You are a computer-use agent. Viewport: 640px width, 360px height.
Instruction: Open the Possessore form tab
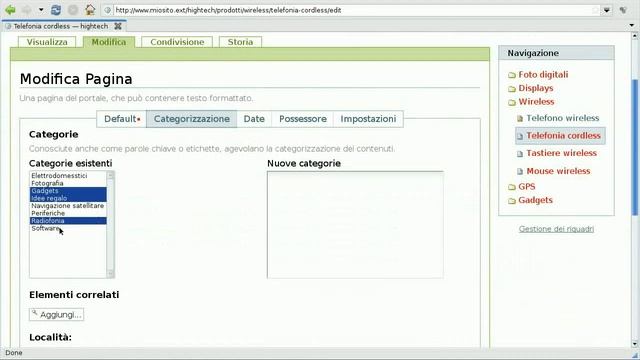(303, 119)
